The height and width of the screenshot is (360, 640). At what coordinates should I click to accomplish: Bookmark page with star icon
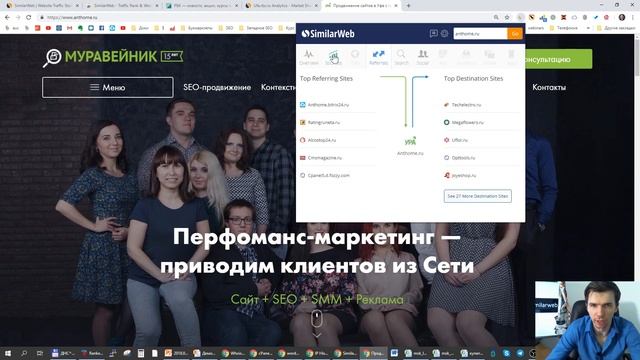pos(507,17)
